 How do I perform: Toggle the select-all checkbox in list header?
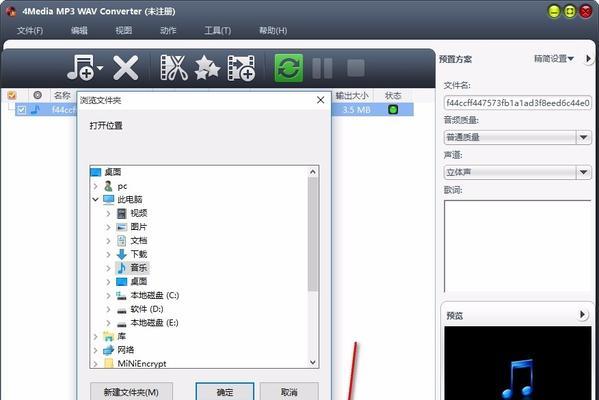click(x=12, y=95)
